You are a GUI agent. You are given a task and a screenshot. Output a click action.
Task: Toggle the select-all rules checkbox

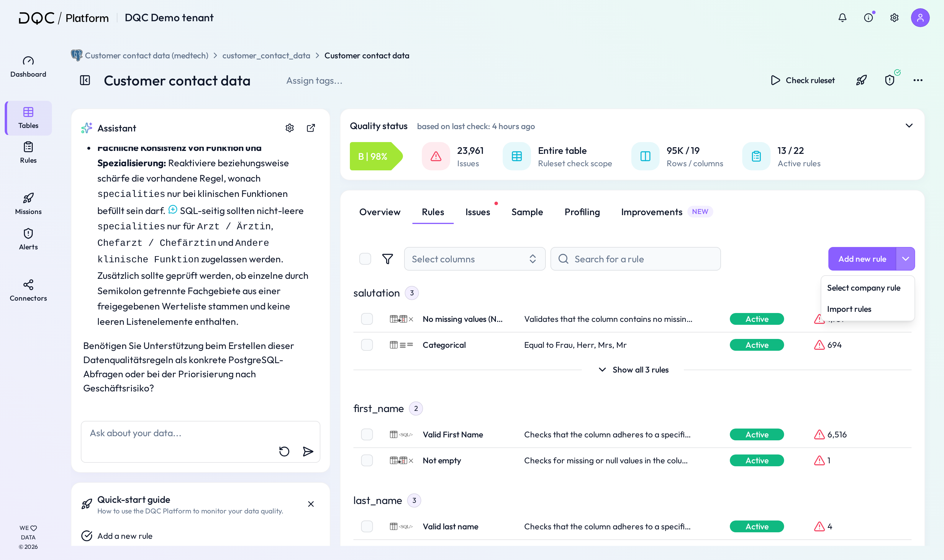coord(365,259)
